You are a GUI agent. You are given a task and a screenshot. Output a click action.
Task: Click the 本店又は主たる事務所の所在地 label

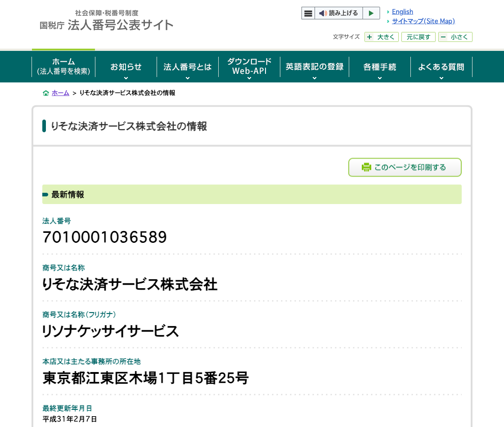coord(92,362)
